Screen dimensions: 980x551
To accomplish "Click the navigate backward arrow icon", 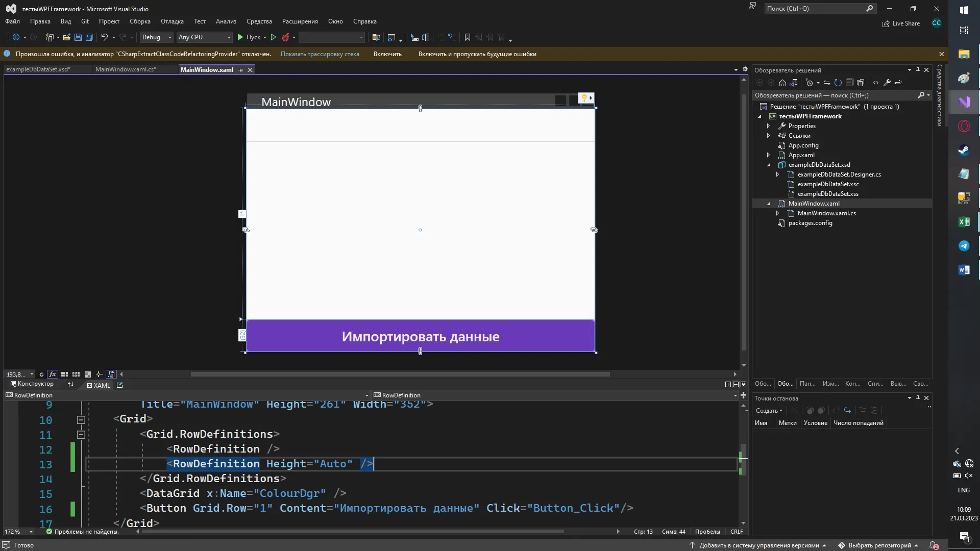I will [16, 37].
